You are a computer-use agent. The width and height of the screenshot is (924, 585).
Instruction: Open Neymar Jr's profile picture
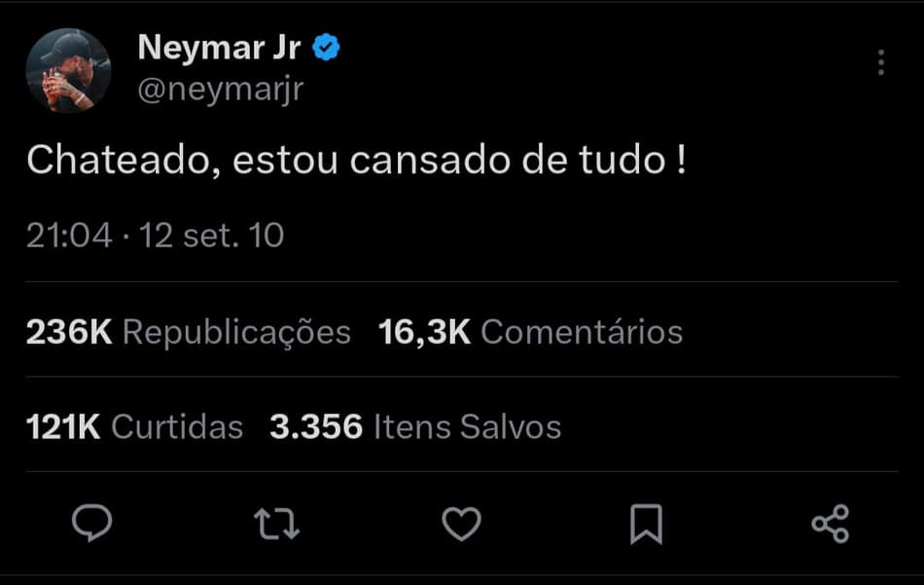coord(68,70)
